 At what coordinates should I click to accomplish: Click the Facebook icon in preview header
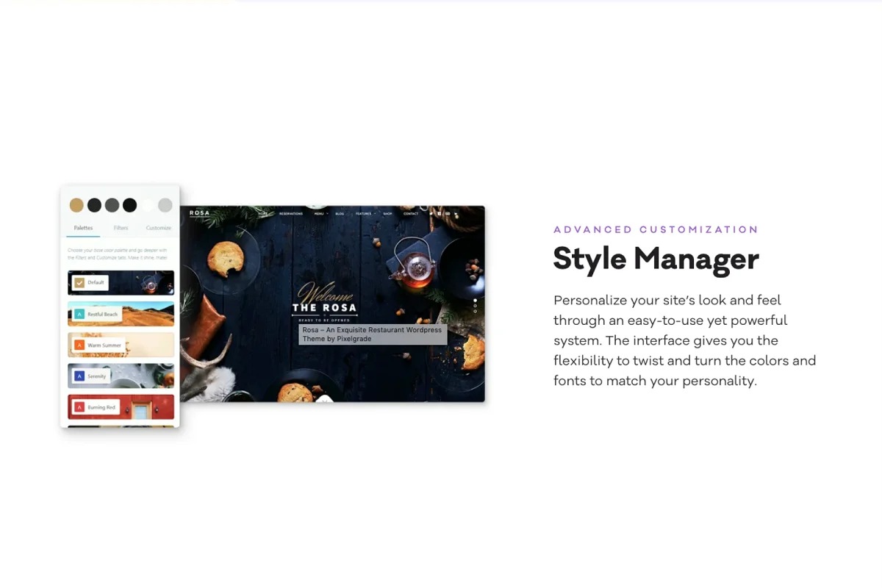click(x=439, y=214)
